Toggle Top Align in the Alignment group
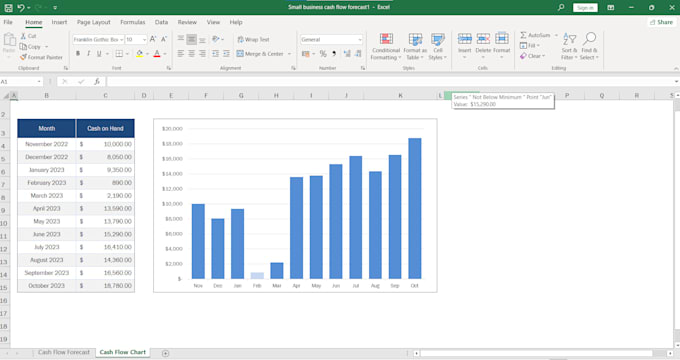 [180, 39]
